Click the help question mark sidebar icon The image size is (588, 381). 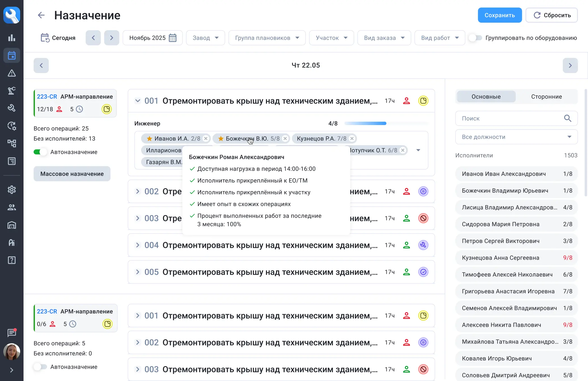(x=11, y=260)
